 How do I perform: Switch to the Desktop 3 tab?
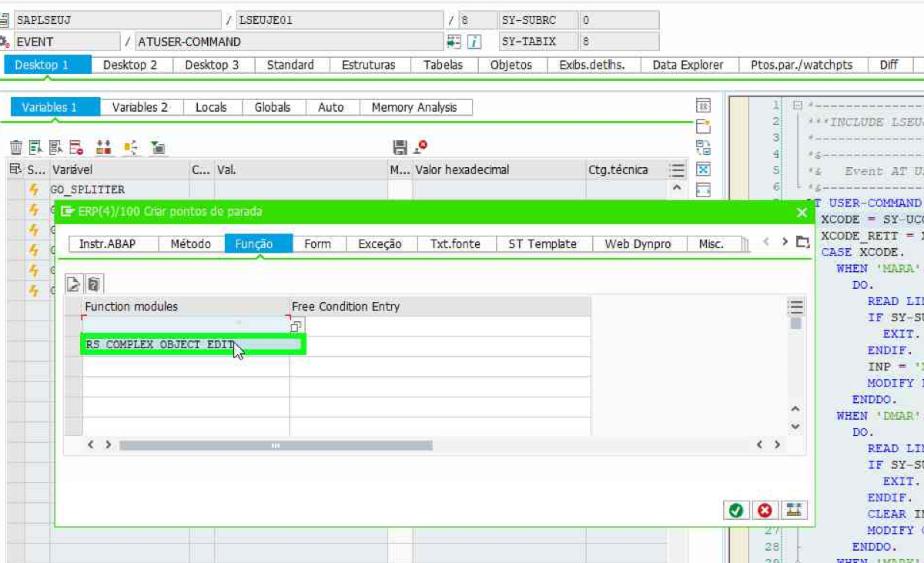(212, 65)
